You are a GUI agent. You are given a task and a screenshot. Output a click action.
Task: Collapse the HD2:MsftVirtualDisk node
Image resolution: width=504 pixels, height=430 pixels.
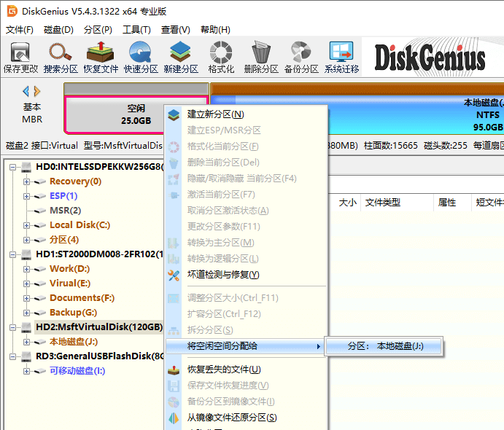coord(12,327)
